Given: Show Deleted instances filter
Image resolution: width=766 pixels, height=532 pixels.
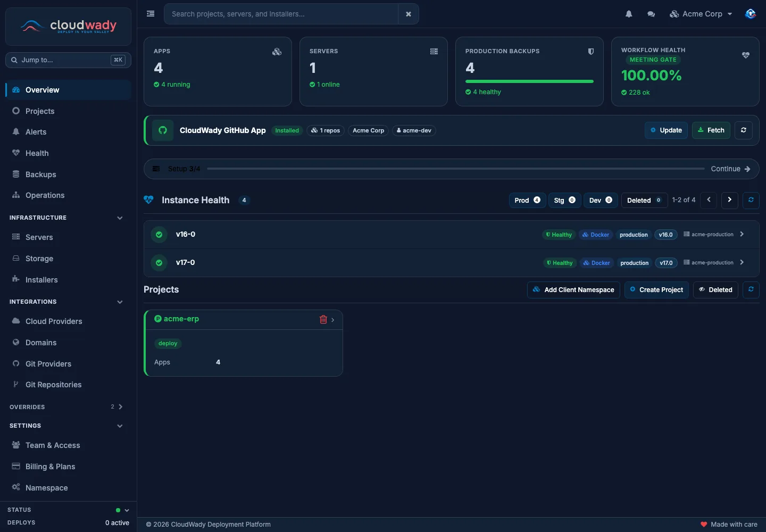Looking at the screenshot, I should [644, 200].
